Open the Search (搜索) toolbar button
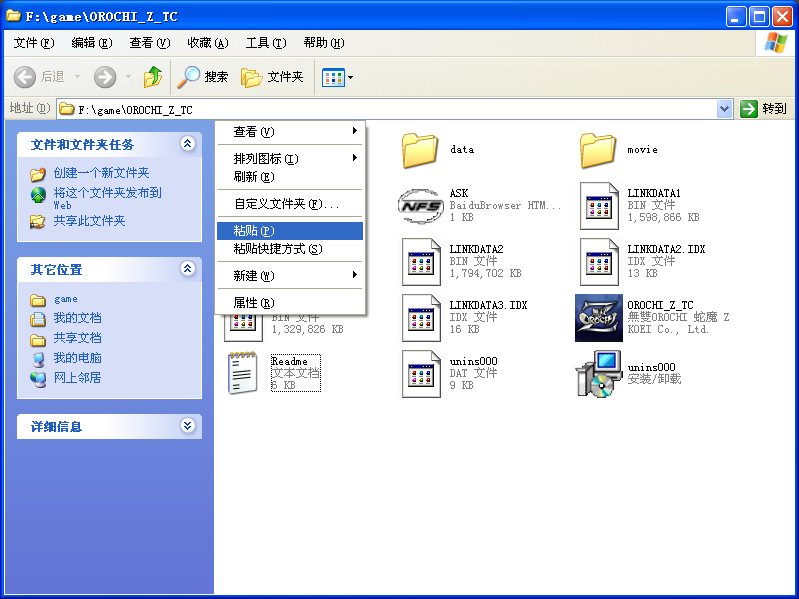The height and width of the screenshot is (599, 799). (203, 77)
